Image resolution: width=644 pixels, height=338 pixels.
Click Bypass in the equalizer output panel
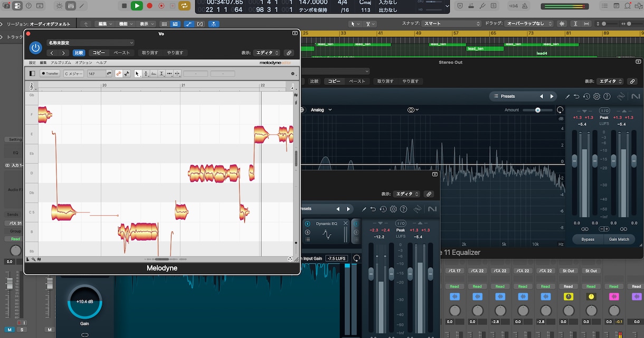point(588,239)
